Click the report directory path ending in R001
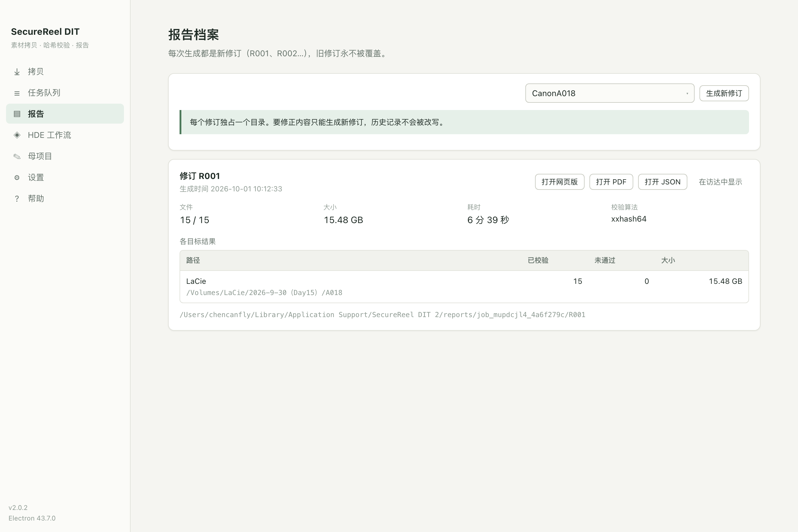Viewport: 798px width, 532px height. pyautogui.click(x=382, y=315)
